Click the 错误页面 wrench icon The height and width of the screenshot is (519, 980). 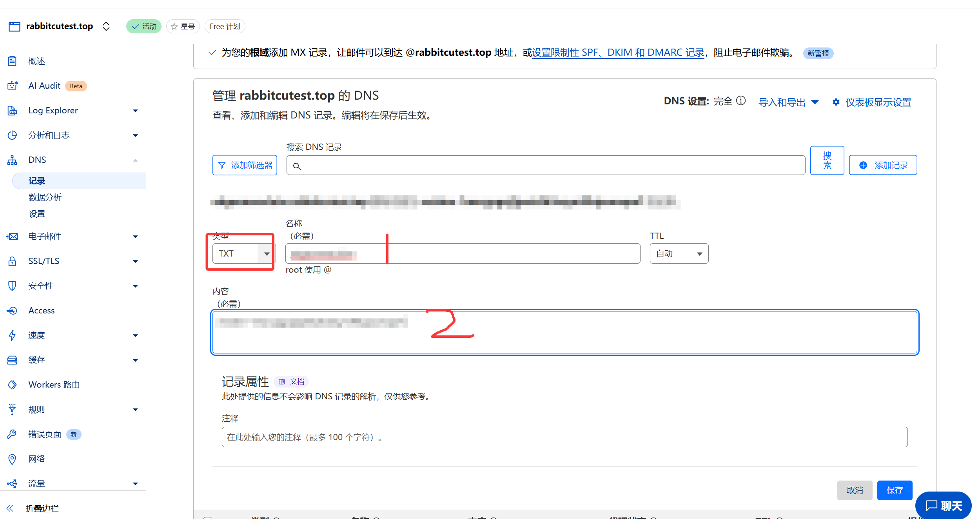[x=12, y=434]
